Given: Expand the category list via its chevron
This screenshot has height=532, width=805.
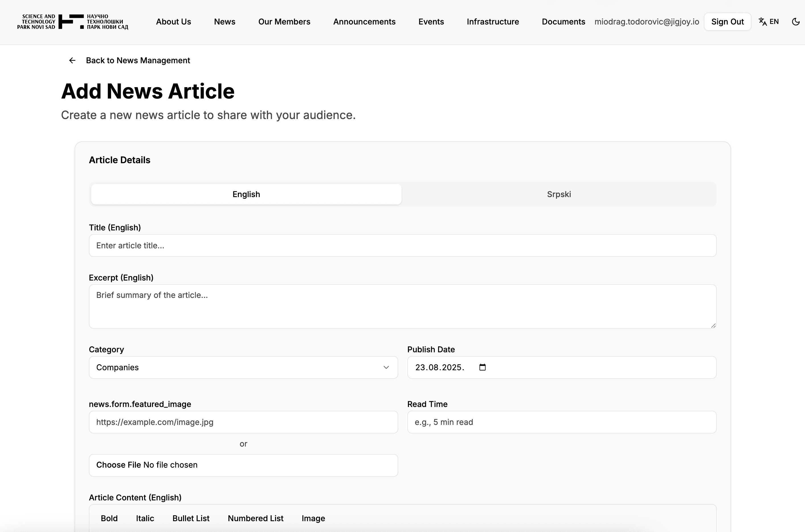Looking at the screenshot, I should [x=386, y=367].
